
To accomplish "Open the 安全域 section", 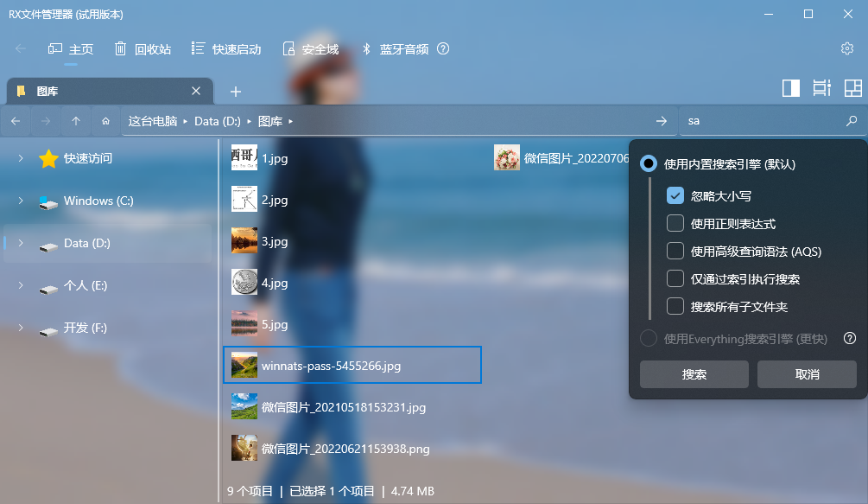I will pyautogui.click(x=311, y=49).
